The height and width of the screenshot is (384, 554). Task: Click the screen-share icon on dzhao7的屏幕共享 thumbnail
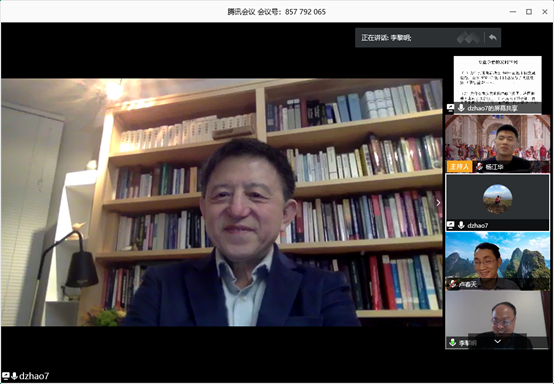[x=450, y=108]
